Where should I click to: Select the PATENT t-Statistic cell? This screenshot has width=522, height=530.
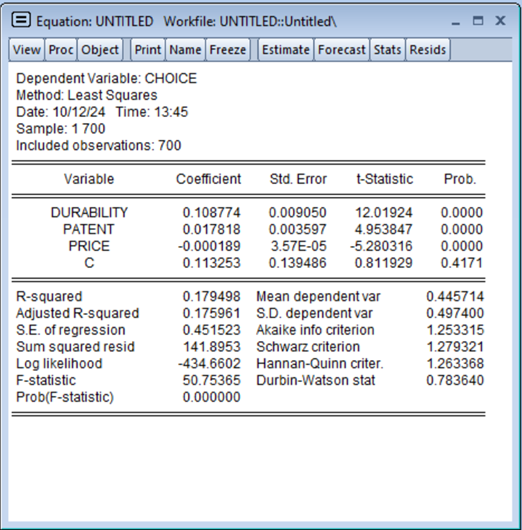383,230
